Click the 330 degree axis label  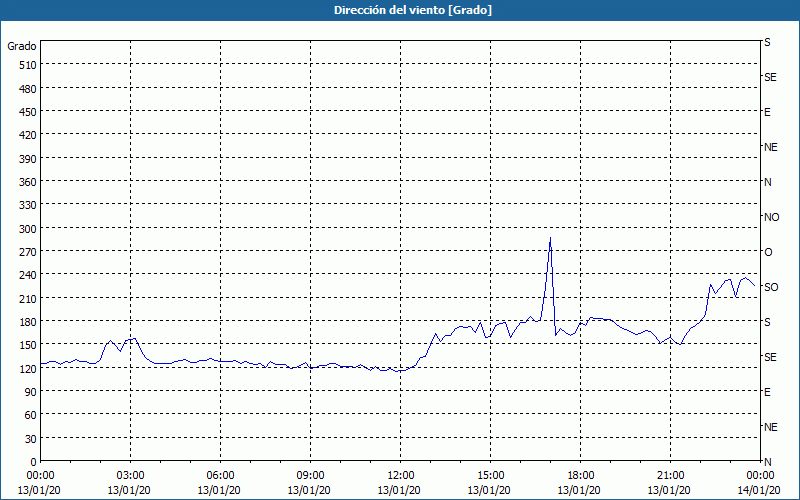(28, 205)
